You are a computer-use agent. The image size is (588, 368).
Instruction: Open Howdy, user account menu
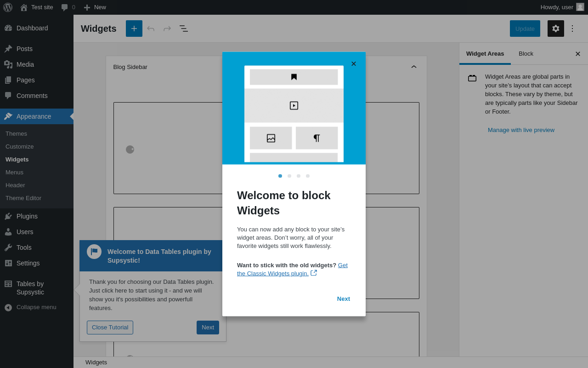562,7
